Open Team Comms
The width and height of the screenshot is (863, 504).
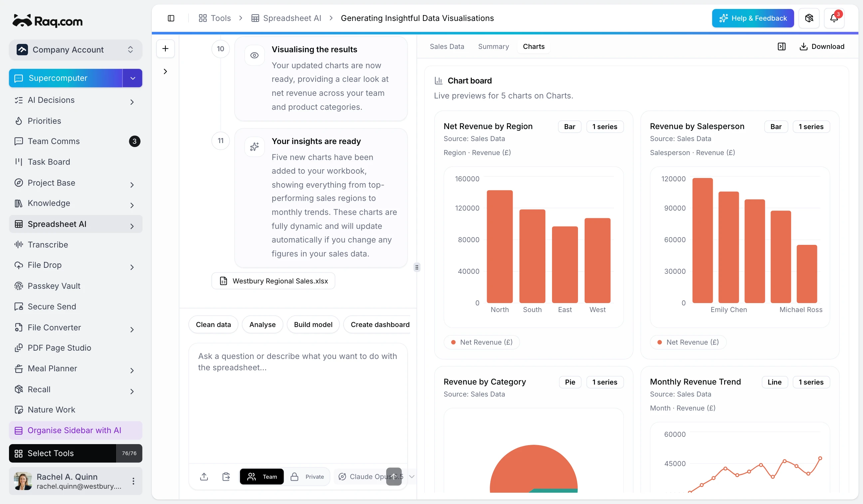click(x=76, y=141)
